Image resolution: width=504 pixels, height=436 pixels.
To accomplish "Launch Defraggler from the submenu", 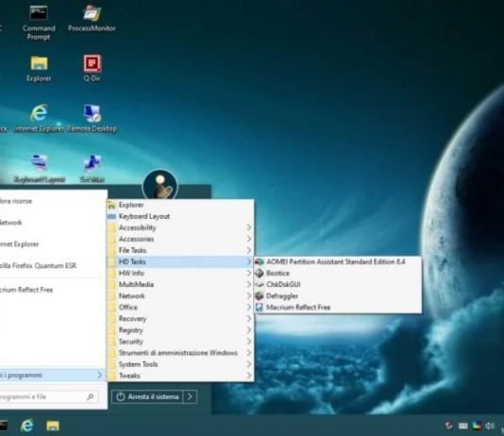I will (x=338, y=296).
